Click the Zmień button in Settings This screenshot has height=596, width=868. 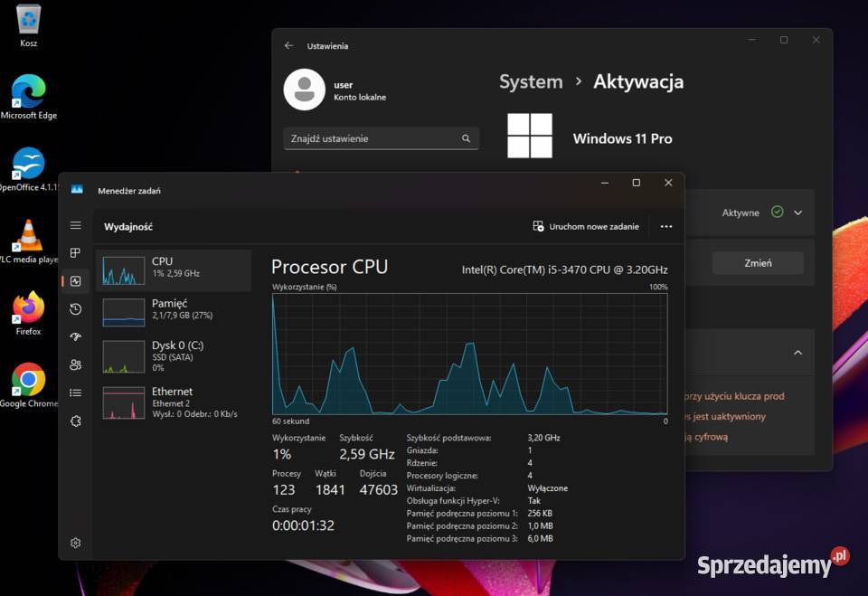pos(758,263)
